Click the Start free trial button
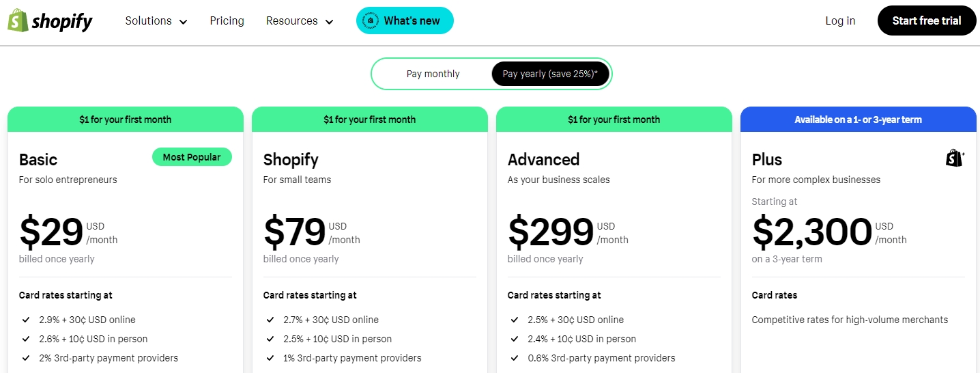980x373 pixels. [x=927, y=20]
